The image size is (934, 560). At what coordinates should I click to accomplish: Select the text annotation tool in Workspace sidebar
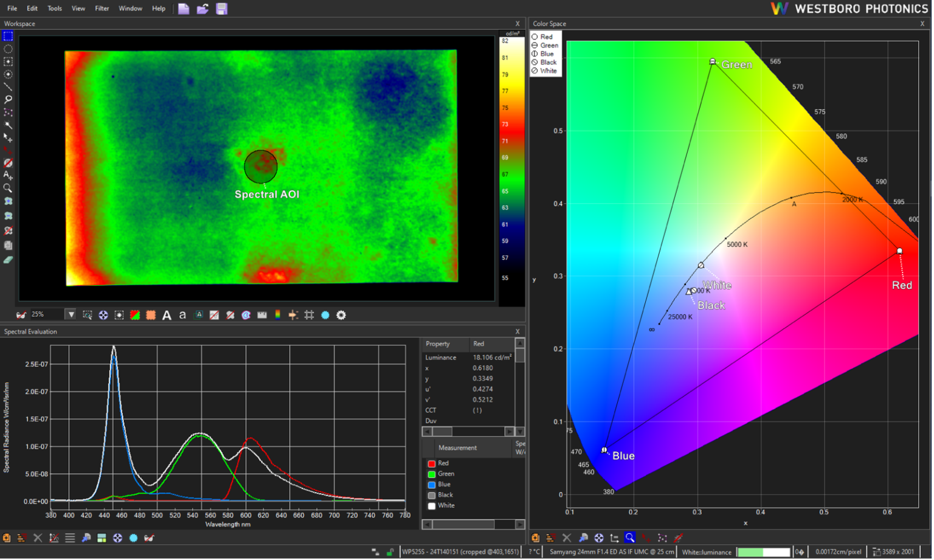8,176
